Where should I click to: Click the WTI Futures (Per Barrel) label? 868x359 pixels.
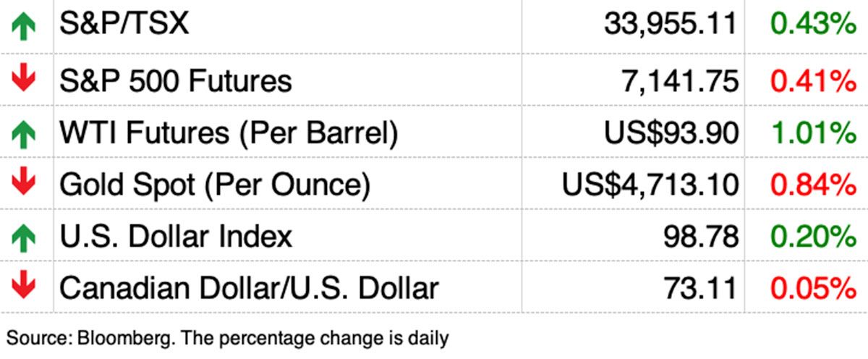coord(229,132)
